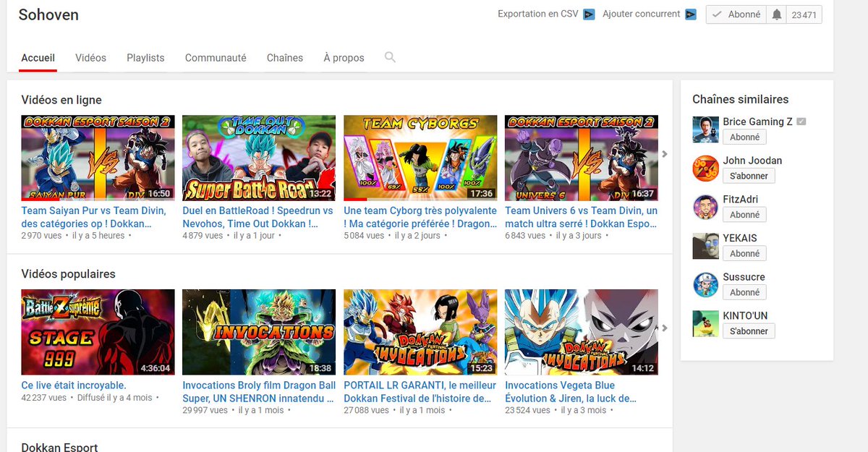Click the '2 970 vues' view count

click(x=42, y=236)
